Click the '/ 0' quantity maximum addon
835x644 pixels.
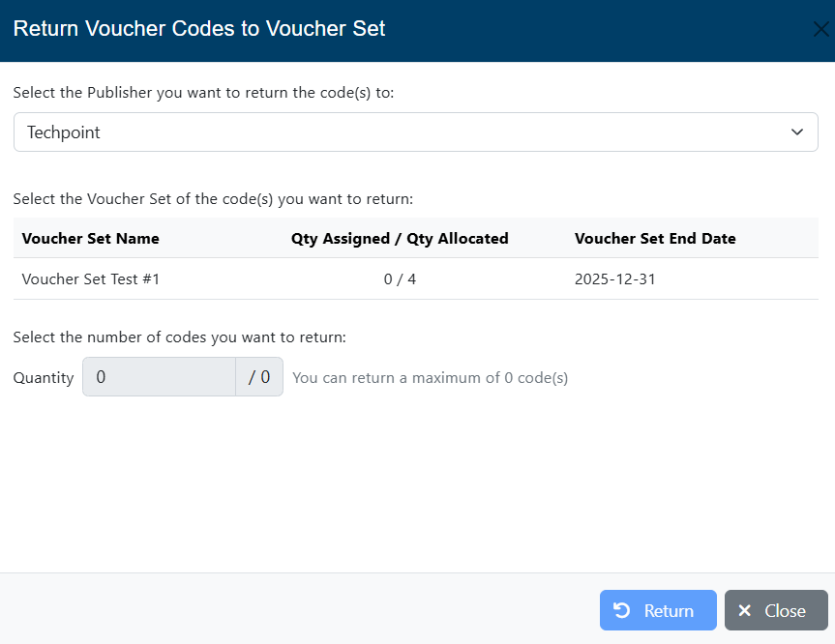259,377
